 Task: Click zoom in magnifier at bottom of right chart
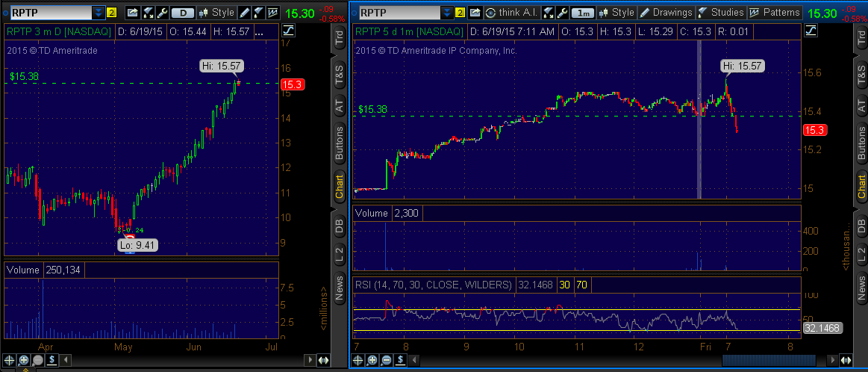click(x=372, y=360)
